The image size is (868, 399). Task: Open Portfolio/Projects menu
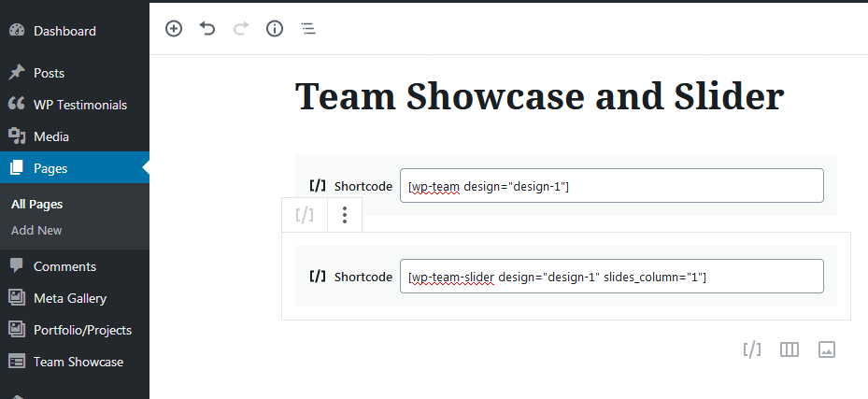pyautogui.click(x=75, y=330)
